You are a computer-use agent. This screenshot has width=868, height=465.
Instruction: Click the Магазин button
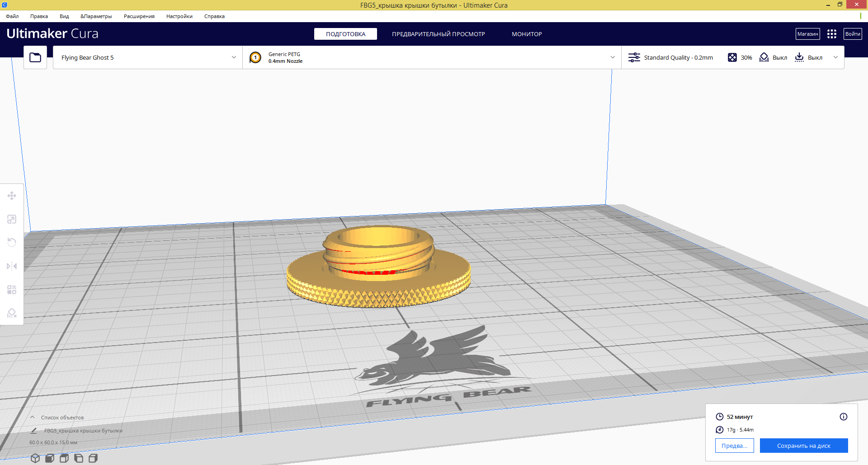click(x=808, y=34)
